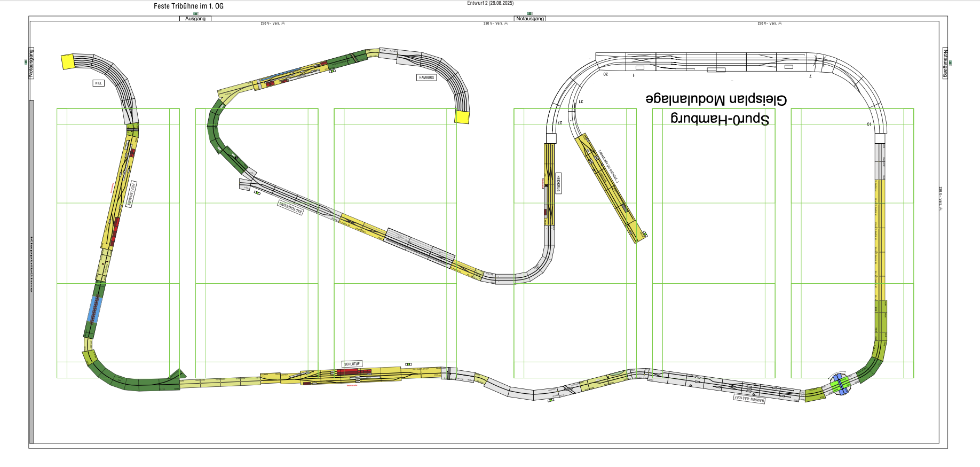Select the round blue-green bridge module
Image resolution: width=980 pixels, height=467 pixels.
840,384
